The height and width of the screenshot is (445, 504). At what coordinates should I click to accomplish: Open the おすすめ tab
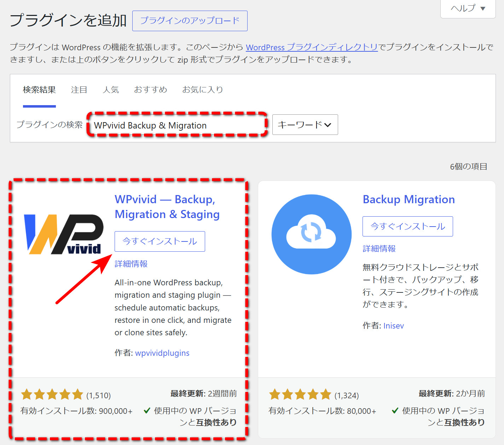(150, 90)
